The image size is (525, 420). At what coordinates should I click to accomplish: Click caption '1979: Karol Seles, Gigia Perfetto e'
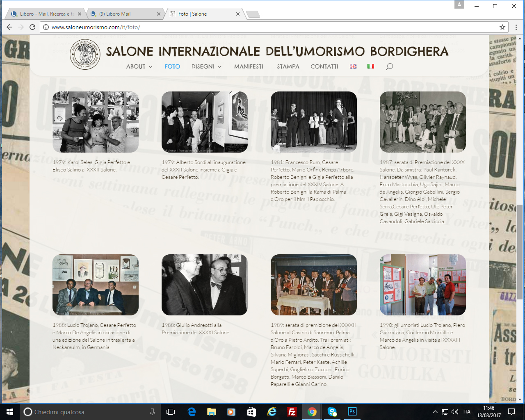tap(91, 162)
